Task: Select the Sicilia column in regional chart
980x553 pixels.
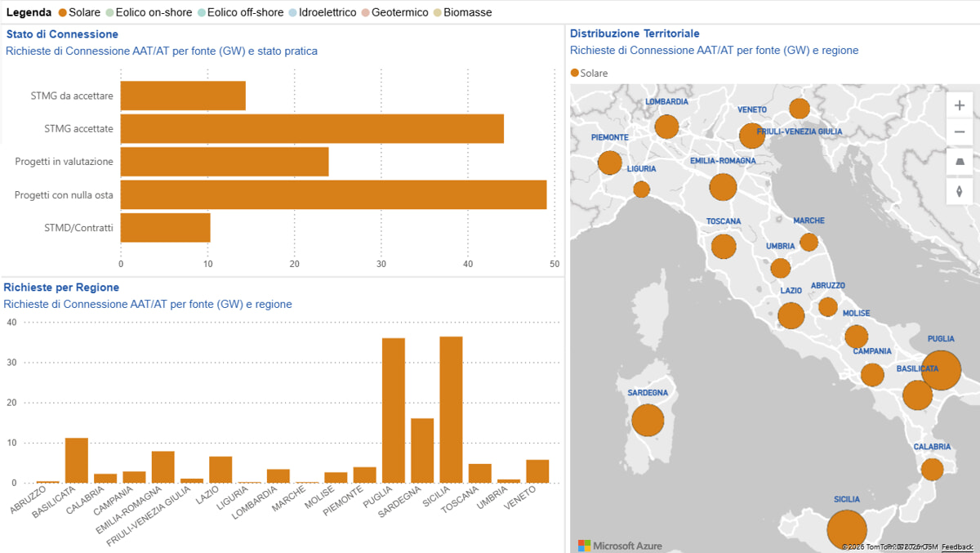Action: pos(451,410)
